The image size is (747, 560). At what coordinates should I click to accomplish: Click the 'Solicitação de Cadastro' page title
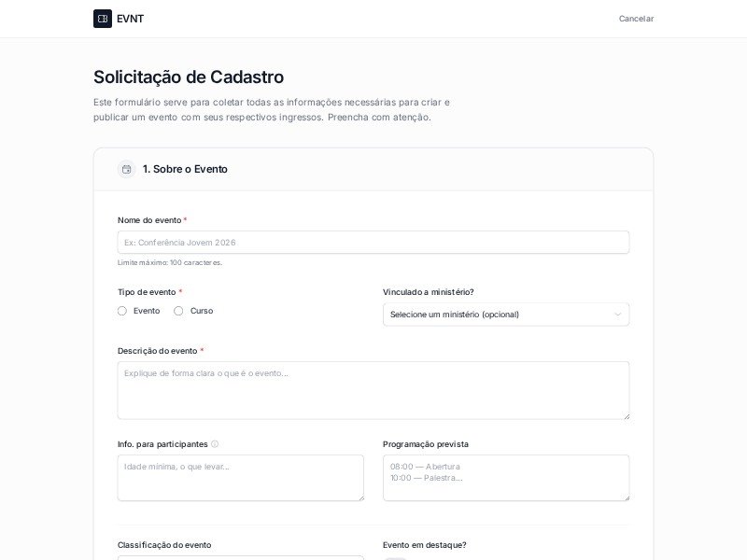(x=190, y=77)
